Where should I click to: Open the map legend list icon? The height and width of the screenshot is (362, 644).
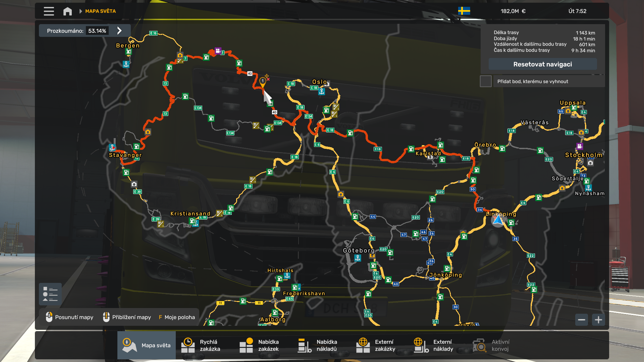pyautogui.click(x=50, y=294)
